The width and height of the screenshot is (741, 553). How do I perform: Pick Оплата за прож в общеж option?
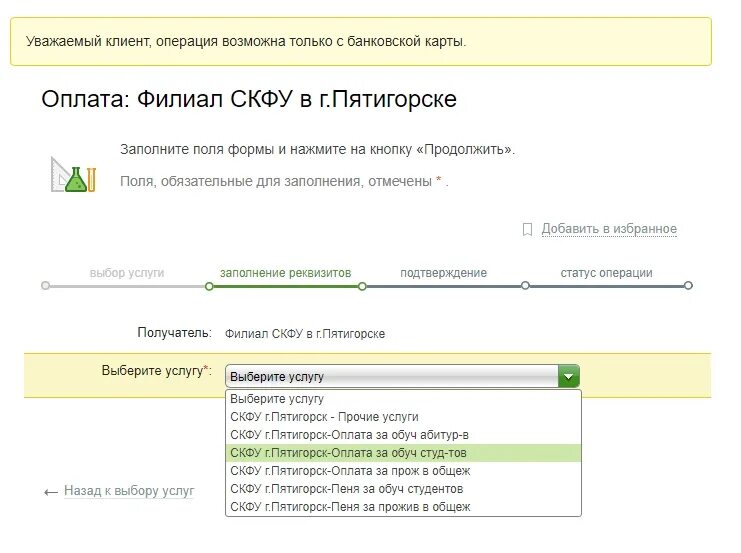pyautogui.click(x=403, y=471)
